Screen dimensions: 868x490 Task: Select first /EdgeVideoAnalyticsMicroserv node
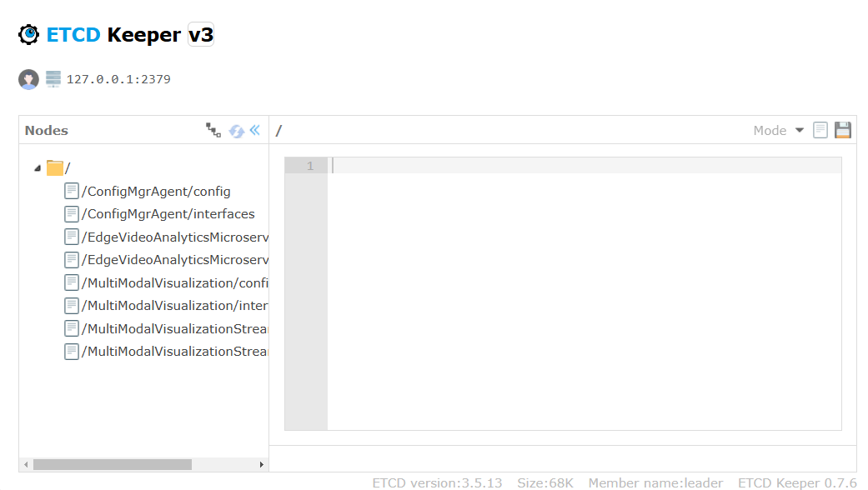coord(175,237)
